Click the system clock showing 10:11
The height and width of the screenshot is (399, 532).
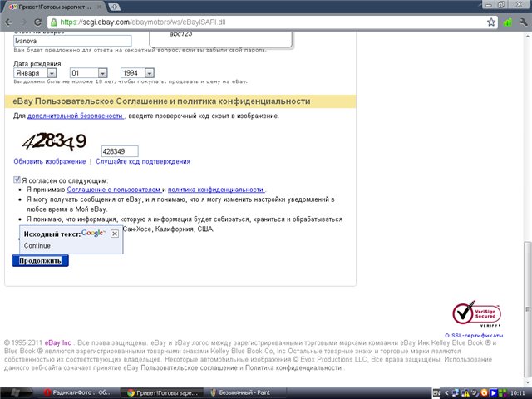coord(517,393)
